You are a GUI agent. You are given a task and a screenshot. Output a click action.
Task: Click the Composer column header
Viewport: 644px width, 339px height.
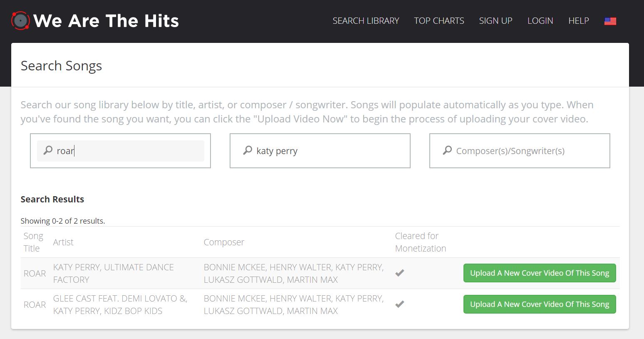pyautogui.click(x=224, y=242)
